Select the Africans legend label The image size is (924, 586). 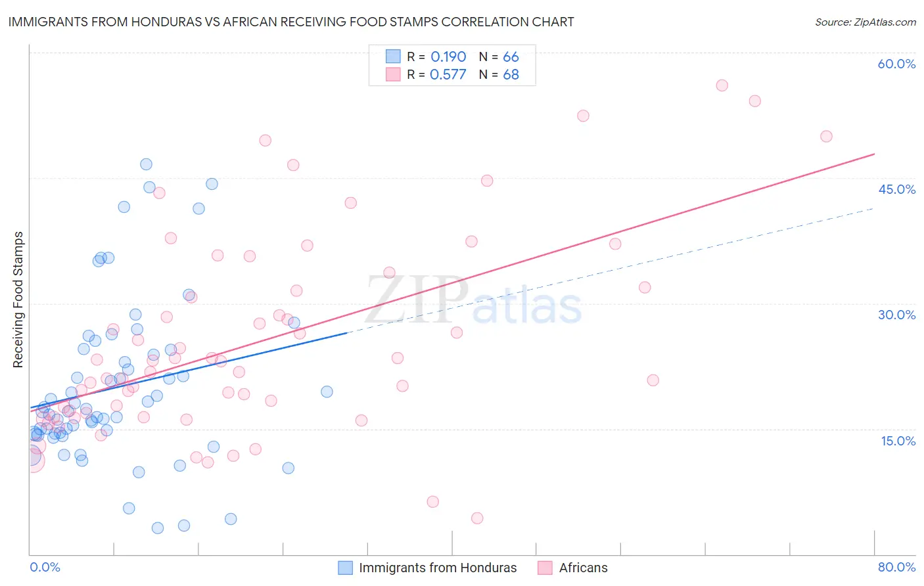584,568
